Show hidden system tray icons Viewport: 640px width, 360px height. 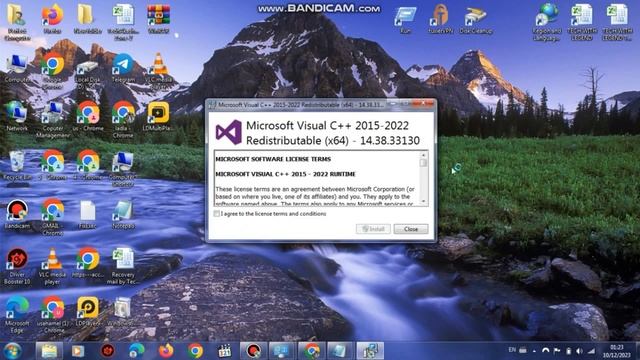[534, 351]
